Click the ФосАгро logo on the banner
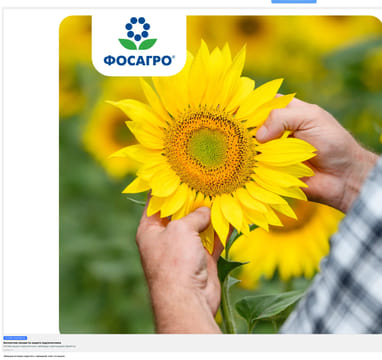 139,42
